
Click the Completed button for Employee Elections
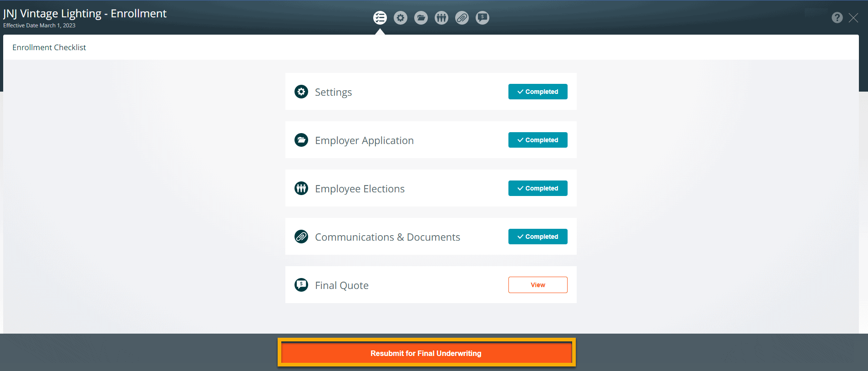(538, 188)
